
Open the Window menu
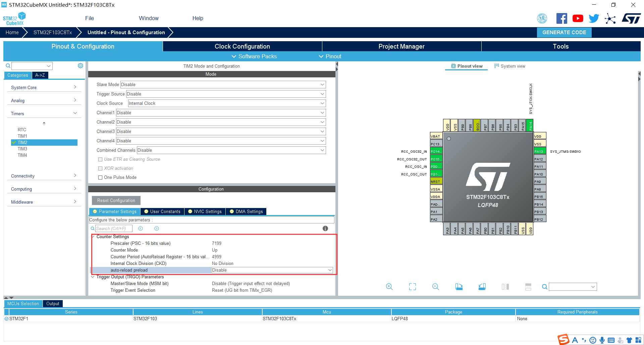149,18
